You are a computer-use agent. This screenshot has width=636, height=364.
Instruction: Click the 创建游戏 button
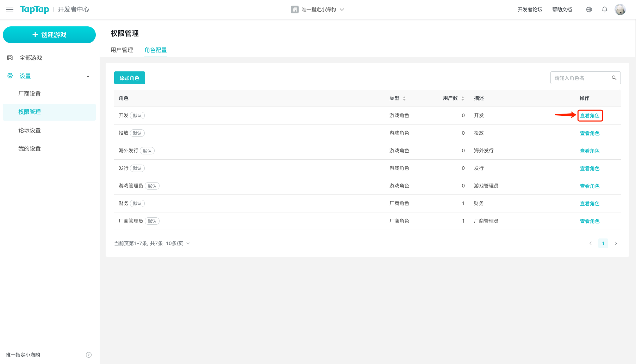[49, 34]
